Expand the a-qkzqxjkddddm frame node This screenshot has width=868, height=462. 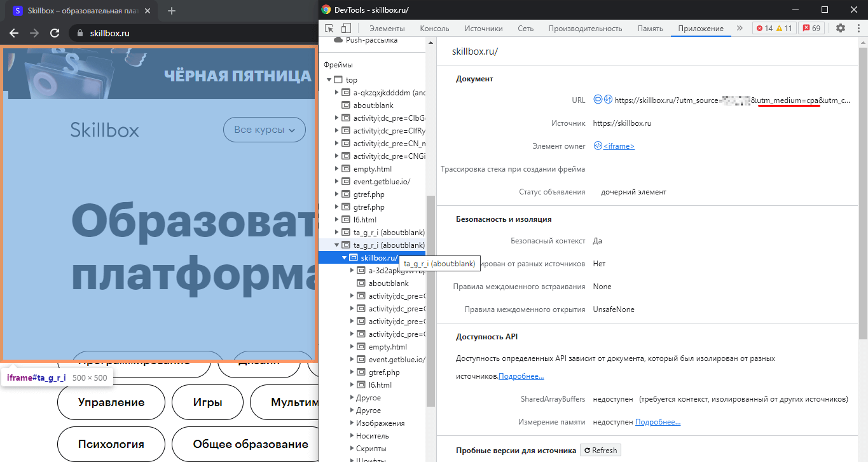pyautogui.click(x=337, y=93)
